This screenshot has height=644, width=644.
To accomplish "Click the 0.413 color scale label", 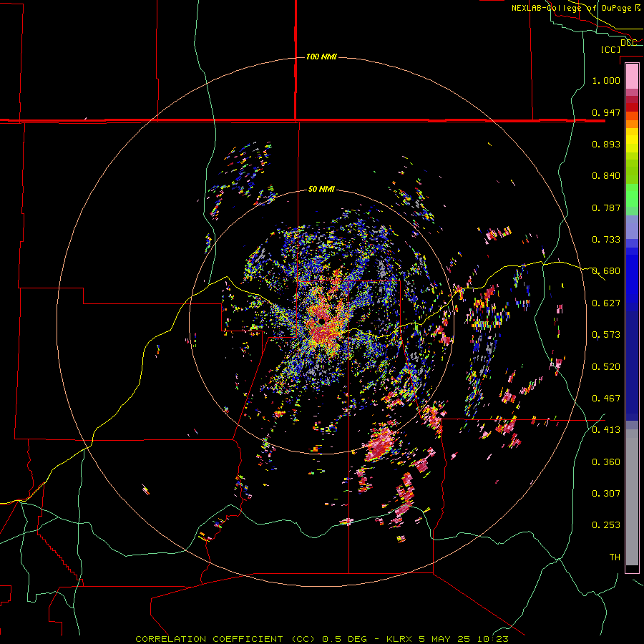I will tap(606, 430).
